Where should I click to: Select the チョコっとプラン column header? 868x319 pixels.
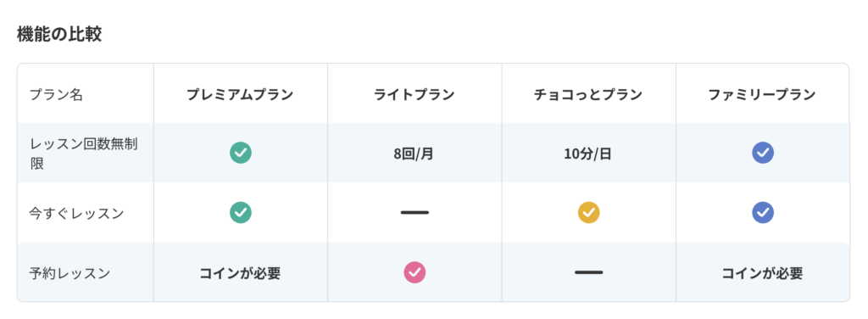tap(588, 95)
